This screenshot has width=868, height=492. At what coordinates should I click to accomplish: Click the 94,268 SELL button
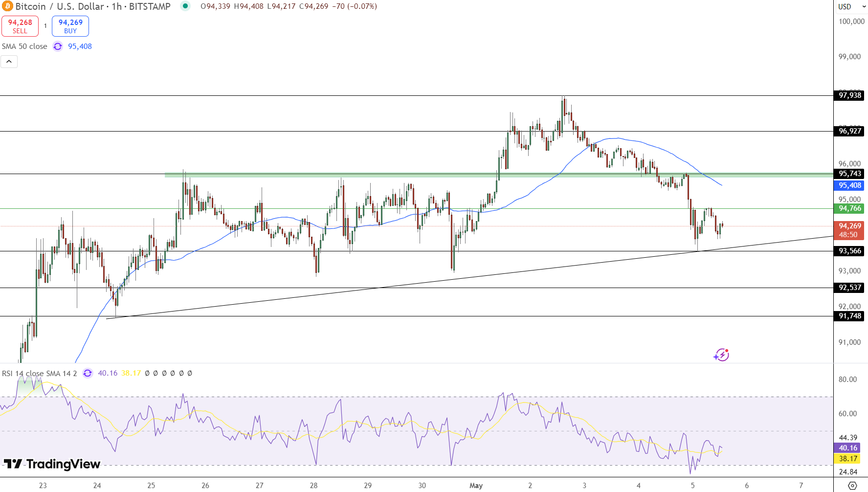[x=20, y=26]
